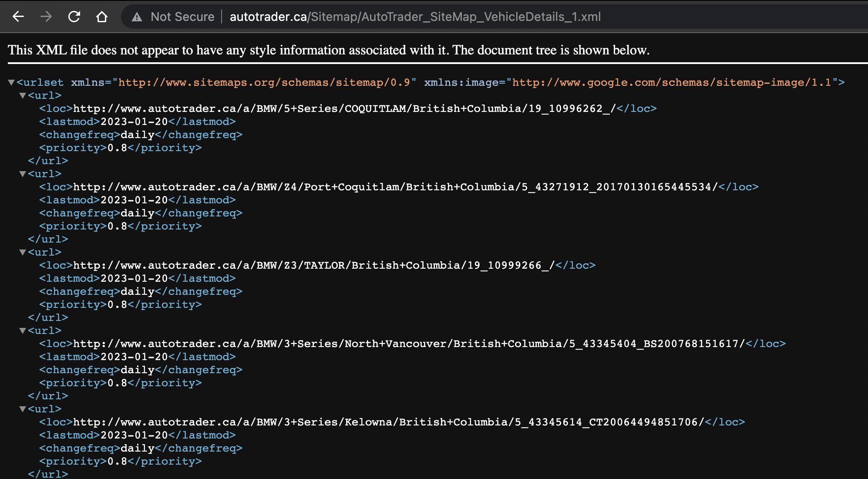Click lastmod date in the COQUITLAM entry
This screenshot has height=479, width=868.
point(134,121)
